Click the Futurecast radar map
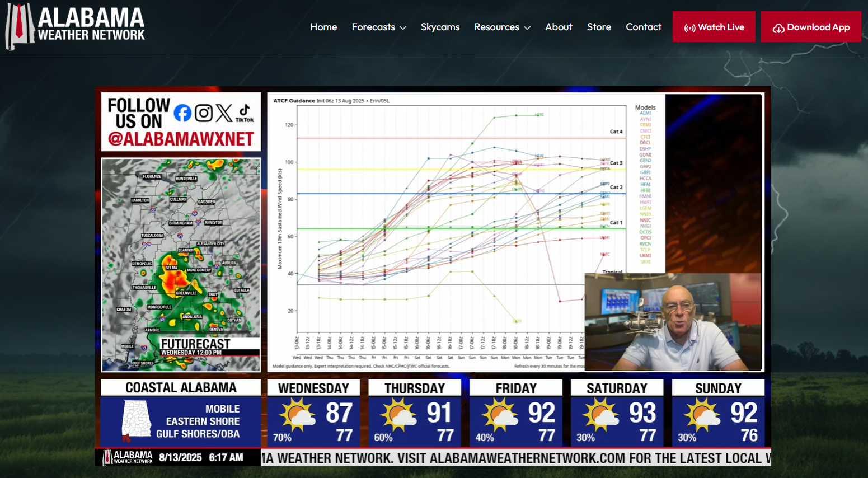 click(x=181, y=265)
